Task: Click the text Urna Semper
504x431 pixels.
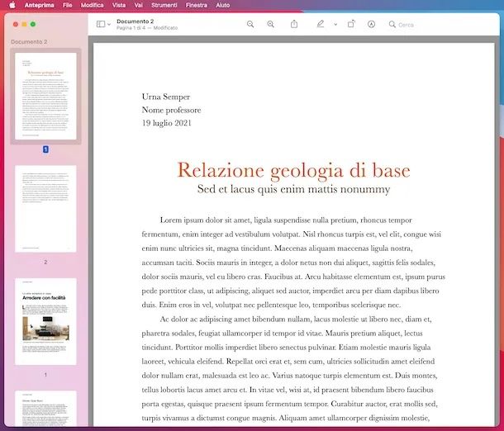Action: 166,97
